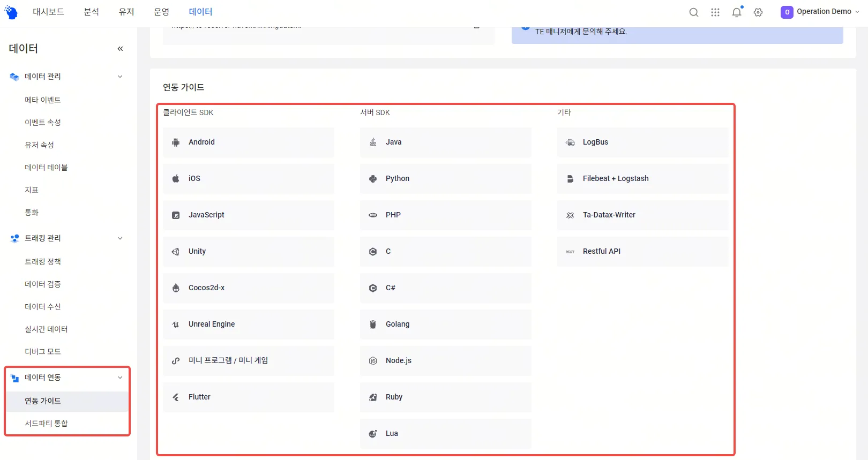Click the LogBus truck icon
The width and height of the screenshot is (868, 460).
[570, 142]
